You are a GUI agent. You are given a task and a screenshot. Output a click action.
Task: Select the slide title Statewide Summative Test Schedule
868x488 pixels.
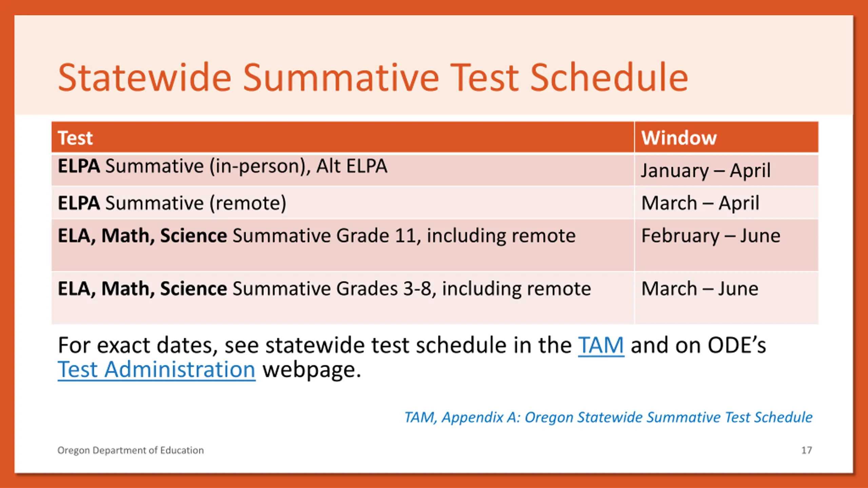373,77
